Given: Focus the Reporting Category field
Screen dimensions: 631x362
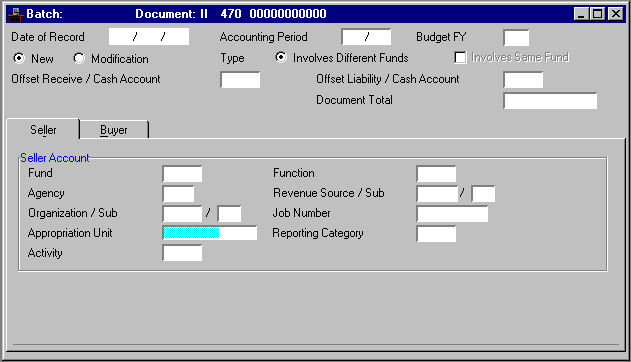Looking at the screenshot, I should click(x=436, y=234).
